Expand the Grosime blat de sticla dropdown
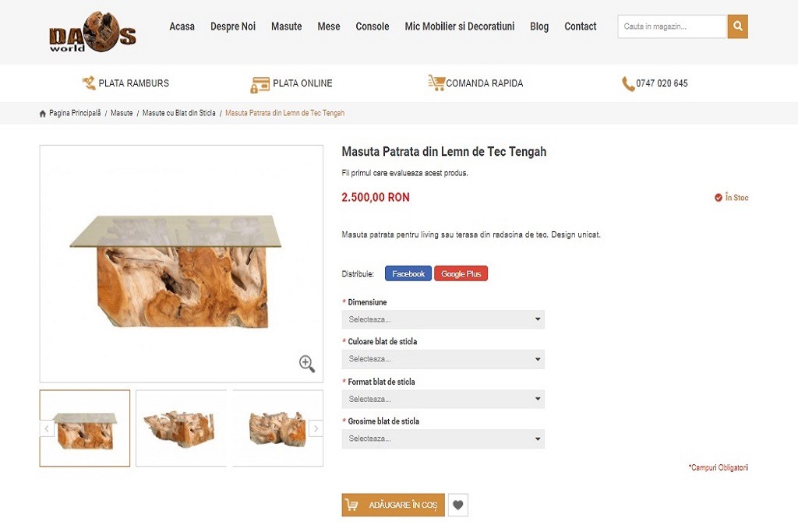This screenshot has height=532, width=798. (x=443, y=439)
